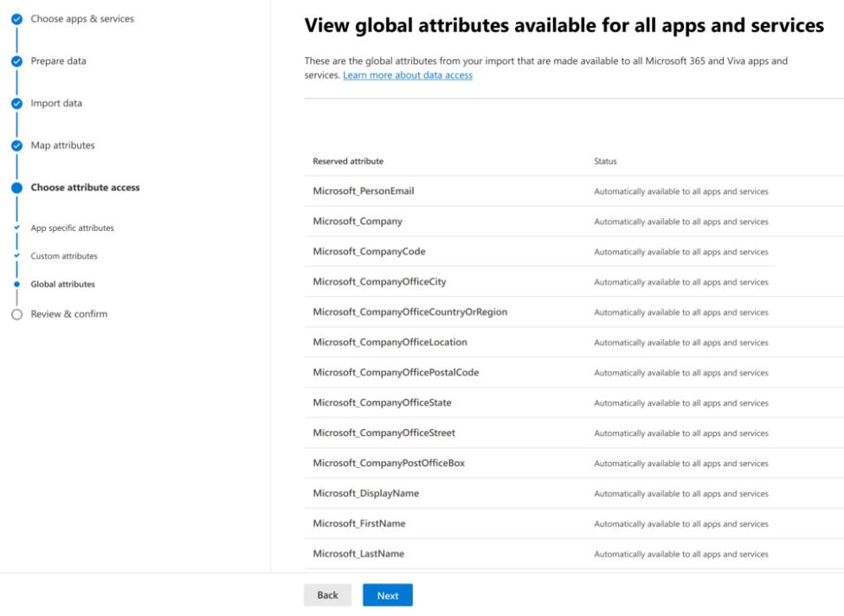Select the Review & confirm step circle

(x=17, y=314)
